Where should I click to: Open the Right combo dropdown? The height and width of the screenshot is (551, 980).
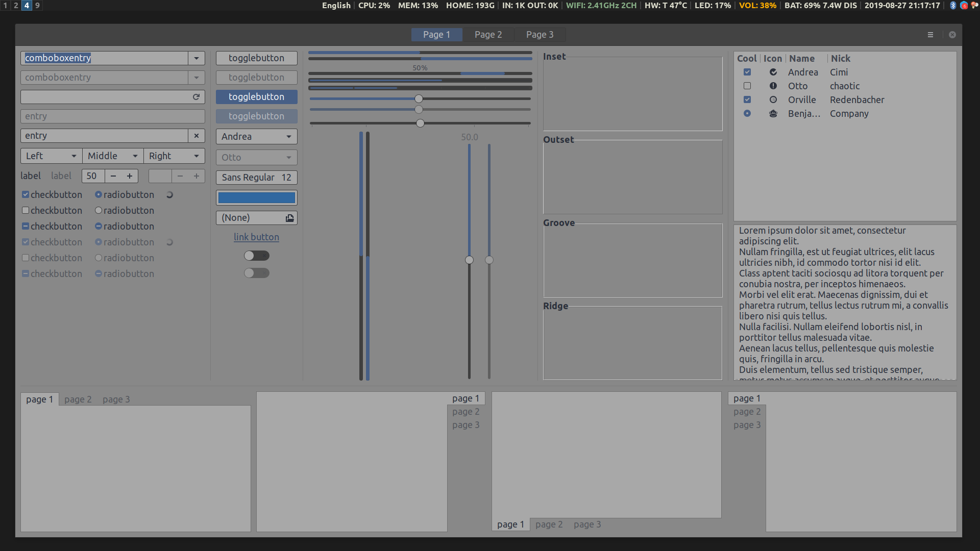[174, 156]
